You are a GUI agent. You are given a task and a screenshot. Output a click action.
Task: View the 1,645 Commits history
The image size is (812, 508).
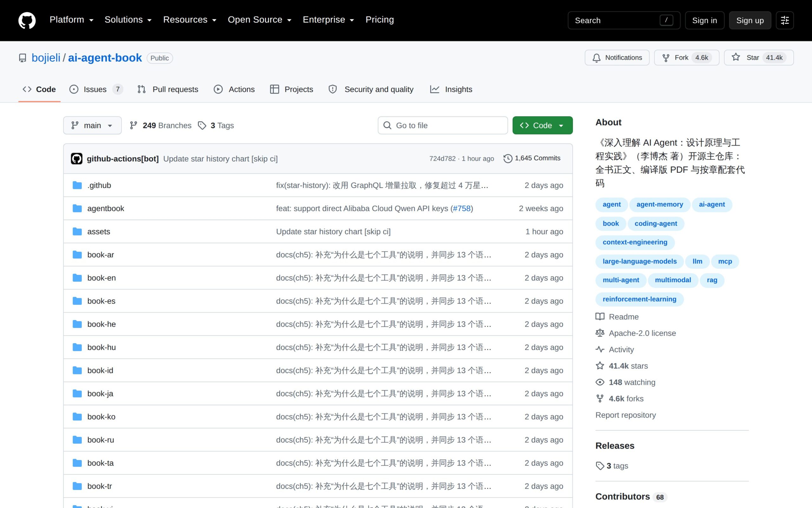click(x=532, y=158)
